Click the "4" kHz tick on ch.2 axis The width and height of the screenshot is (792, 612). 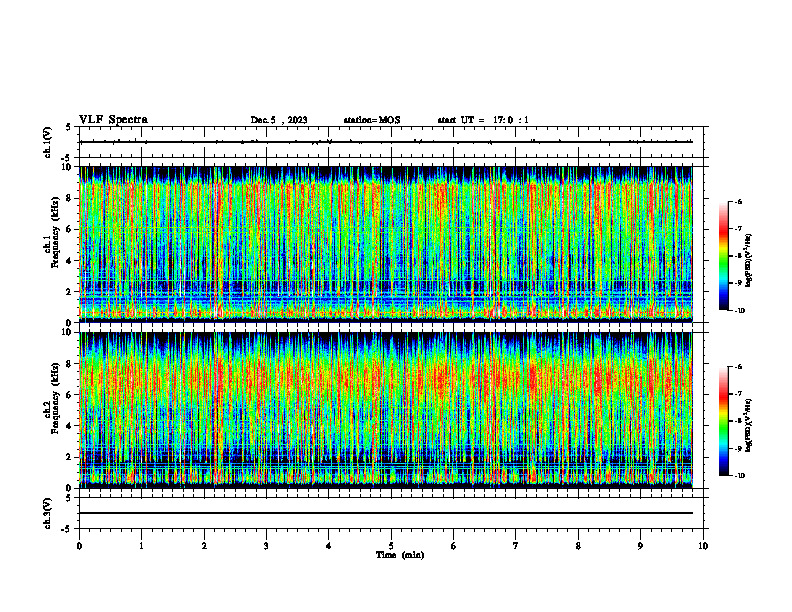click(69, 426)
